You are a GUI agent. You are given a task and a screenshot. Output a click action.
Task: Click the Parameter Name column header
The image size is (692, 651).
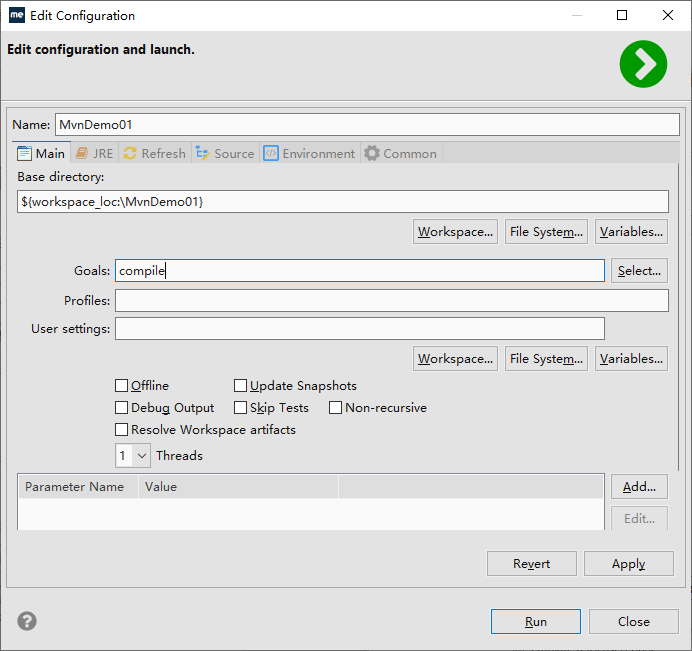(x=75, y=487)
